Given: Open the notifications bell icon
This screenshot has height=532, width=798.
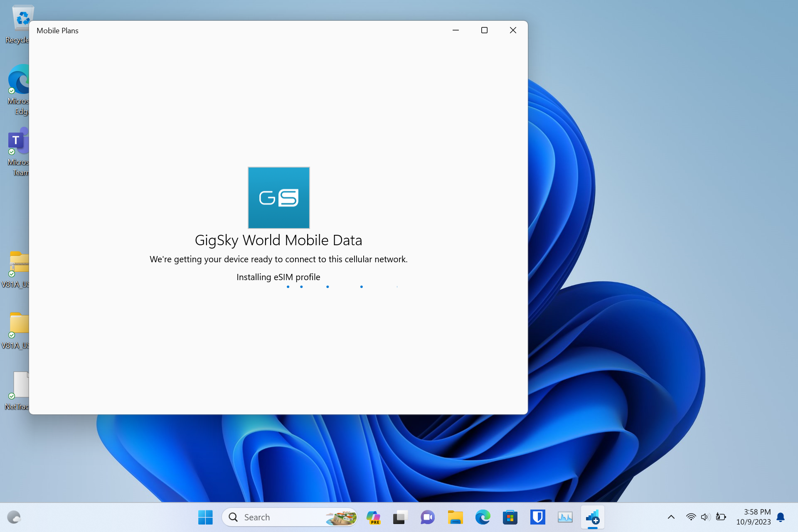Looking at the screenshot, I should point(781,517).
